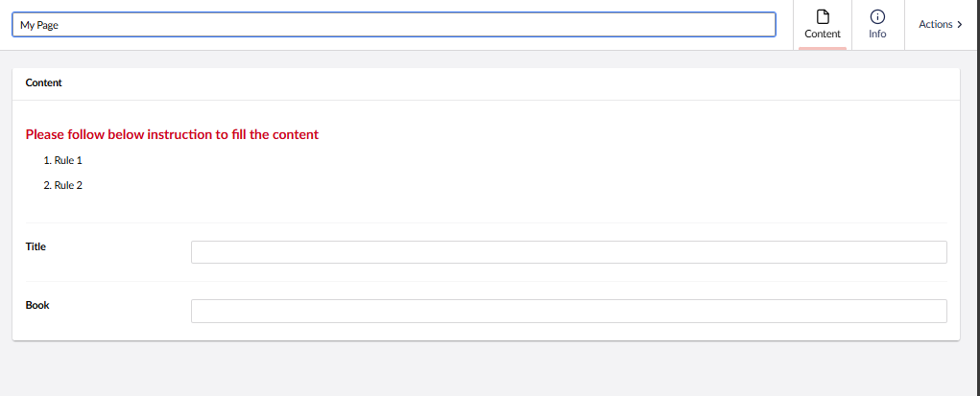Click the pink underline beneath Content tab

[823, 48]
